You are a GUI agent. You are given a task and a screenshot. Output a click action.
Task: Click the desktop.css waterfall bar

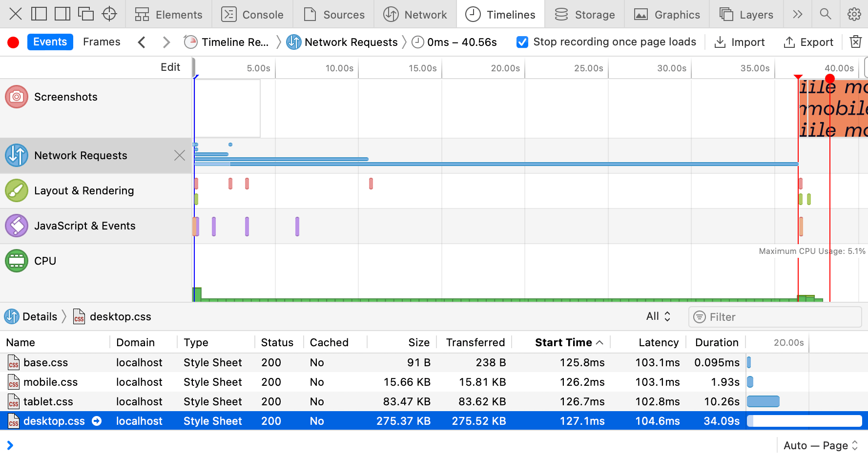(804, 421)
